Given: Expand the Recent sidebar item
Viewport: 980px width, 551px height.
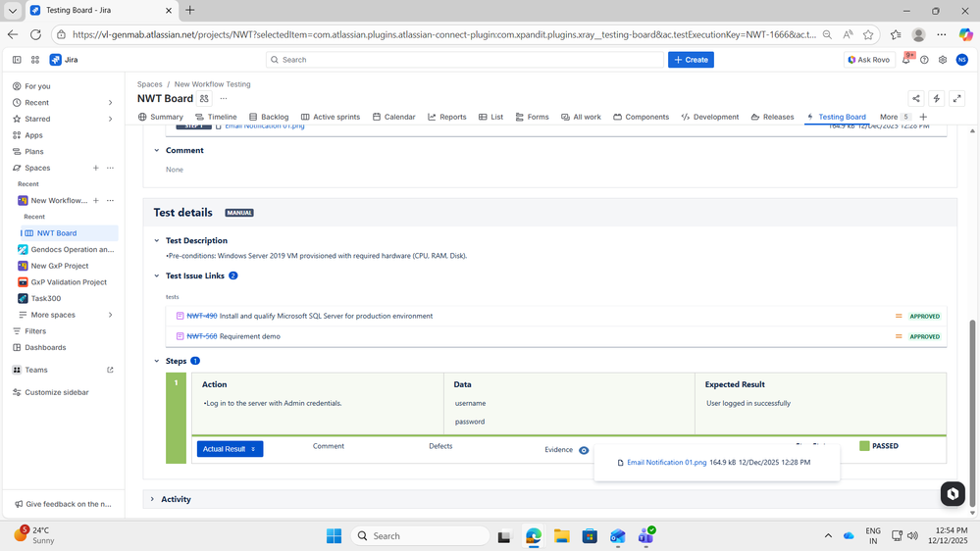Looking at the screenshot, I should (110, 102).
